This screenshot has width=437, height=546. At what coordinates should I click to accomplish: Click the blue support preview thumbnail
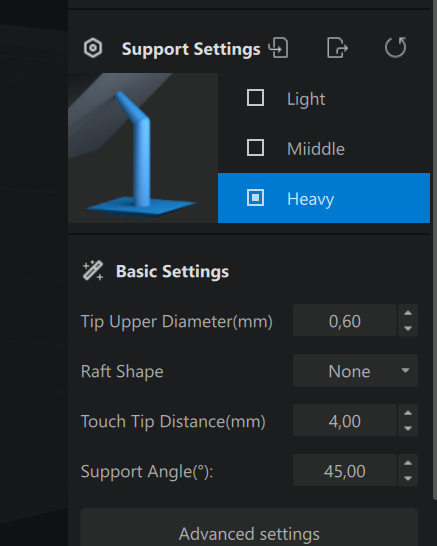pos(143,148)
